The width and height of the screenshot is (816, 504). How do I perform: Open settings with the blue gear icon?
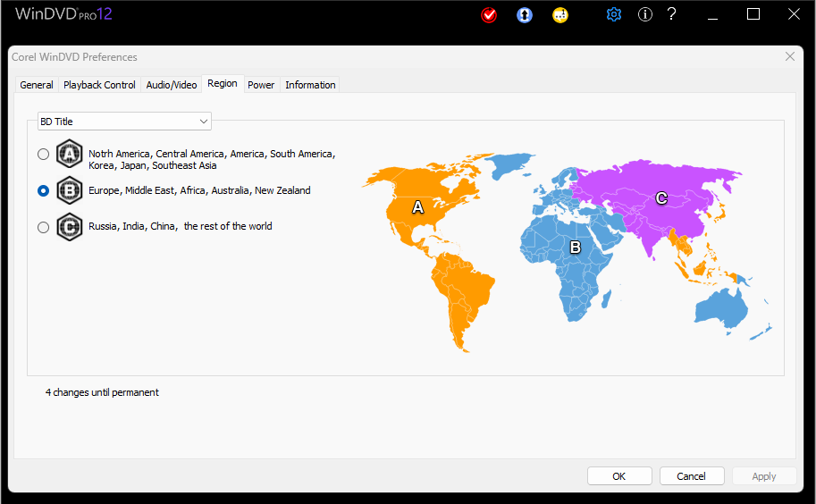(x=613, y=14)
